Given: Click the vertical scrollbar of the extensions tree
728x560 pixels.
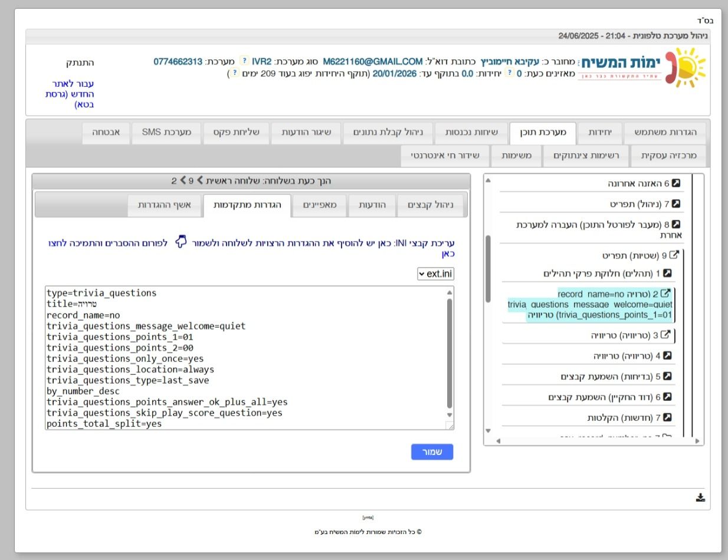Looking at the screenshot, I should 488,269.
